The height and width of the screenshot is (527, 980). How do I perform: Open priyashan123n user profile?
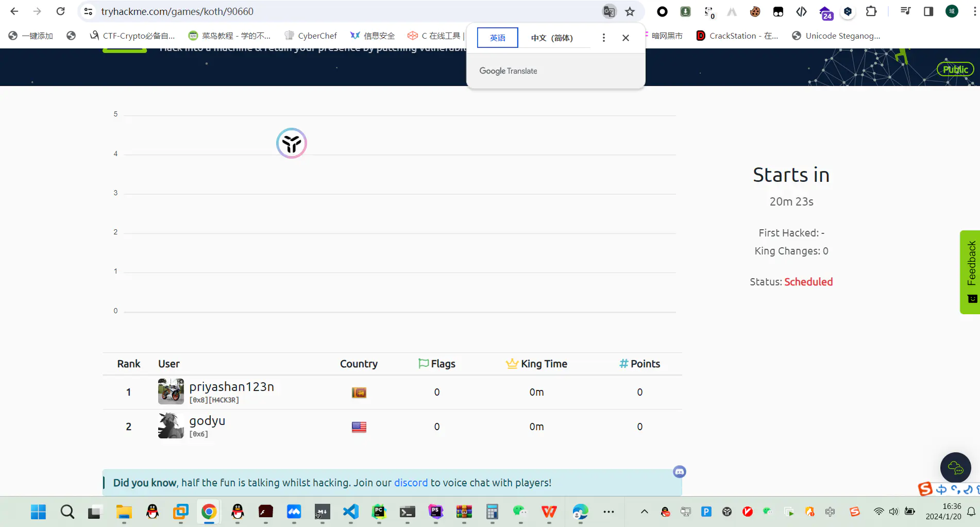click(231, 387)
